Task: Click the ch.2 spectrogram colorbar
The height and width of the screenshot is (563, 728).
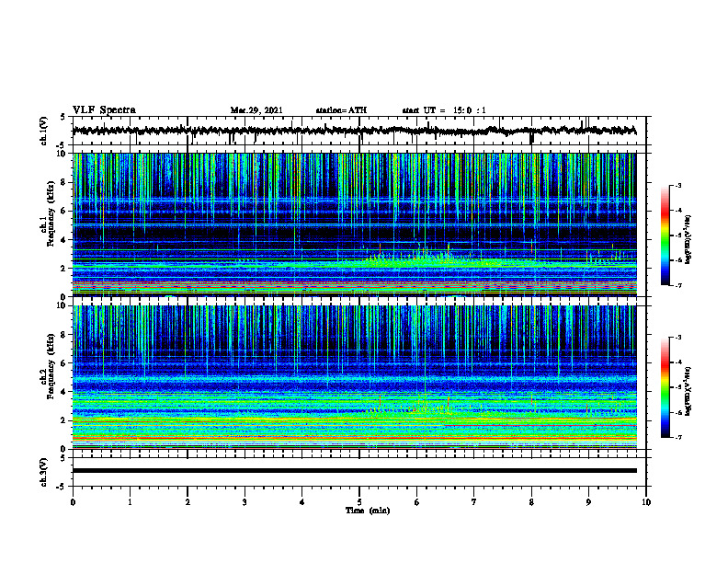Action: pos(665,387)
